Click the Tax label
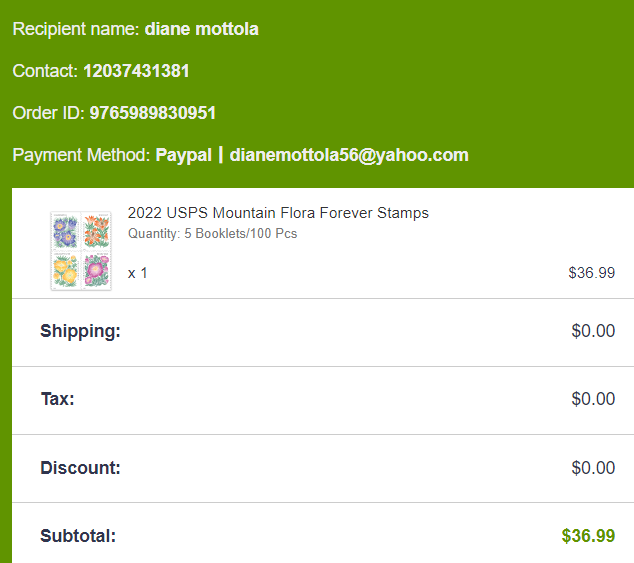Image resolution: width=634 pixels, height=563 pixels. [x=57, y=399]
